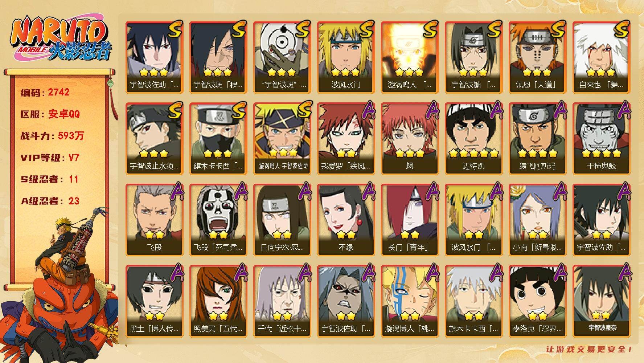Select the 干柿鬼鲛 ninja card
Image resolution: width=644 pixels, height=363 pixels.
(x=601, y=139)
